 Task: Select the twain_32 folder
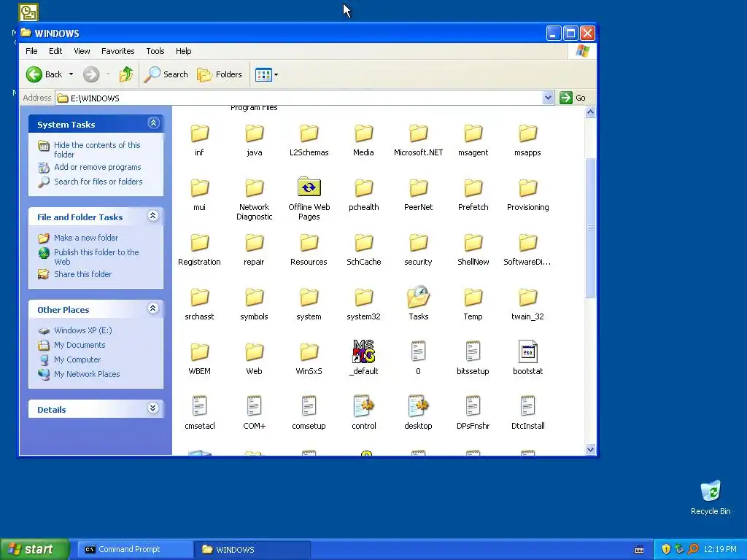pyautogui.click(x=528, y=305)
